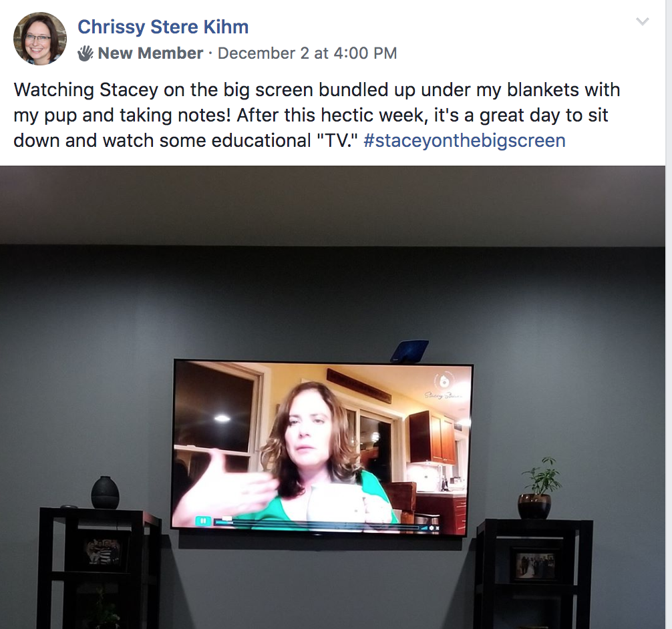The height and width of the screenshot is (629, 672).
Task: Click the video time tooltip above progress bar
Action: pyautogui.click(x=226, y=518)
